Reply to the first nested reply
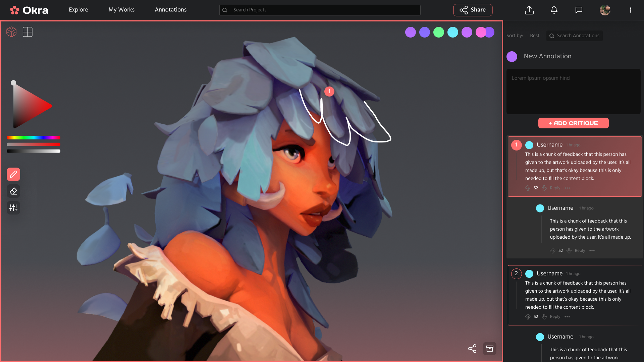The height and width of the screenshot is (362, 644). [580, 251]
